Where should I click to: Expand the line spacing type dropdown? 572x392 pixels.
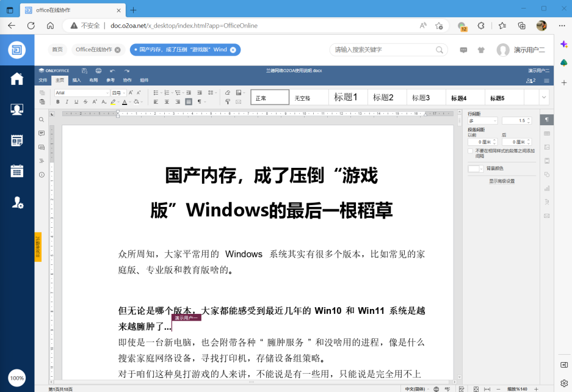pos(482,121)
